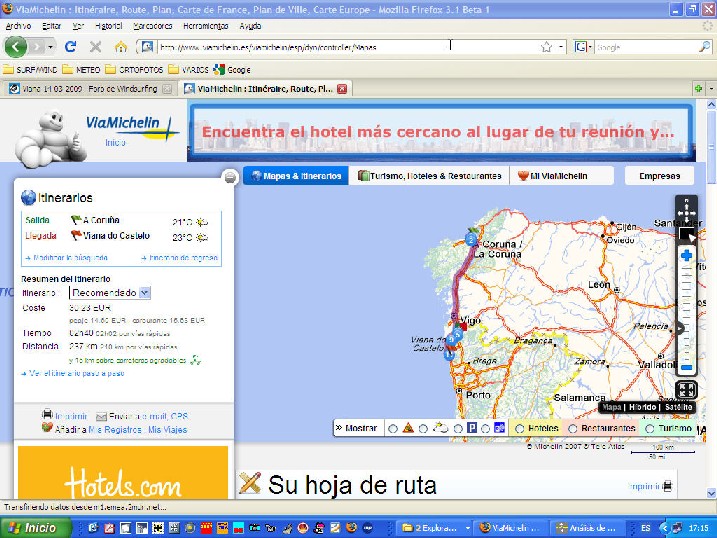The height and width of the screenshot is (538, 717).
Task: Open the back/forward history dropdown arrow
Action: 50,47
